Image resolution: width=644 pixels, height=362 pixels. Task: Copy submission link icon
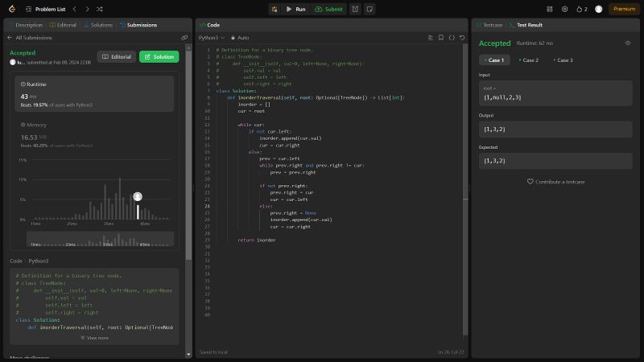(x=184, y=38)
